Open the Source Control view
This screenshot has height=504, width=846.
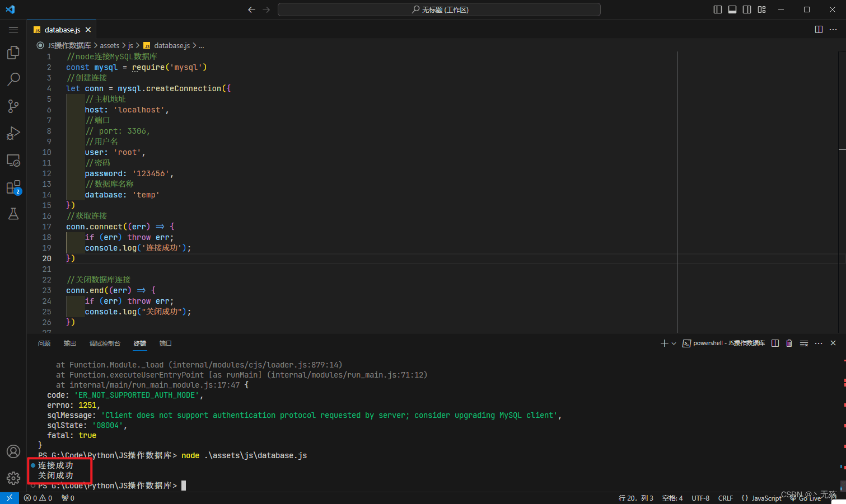tap(13, 106)
